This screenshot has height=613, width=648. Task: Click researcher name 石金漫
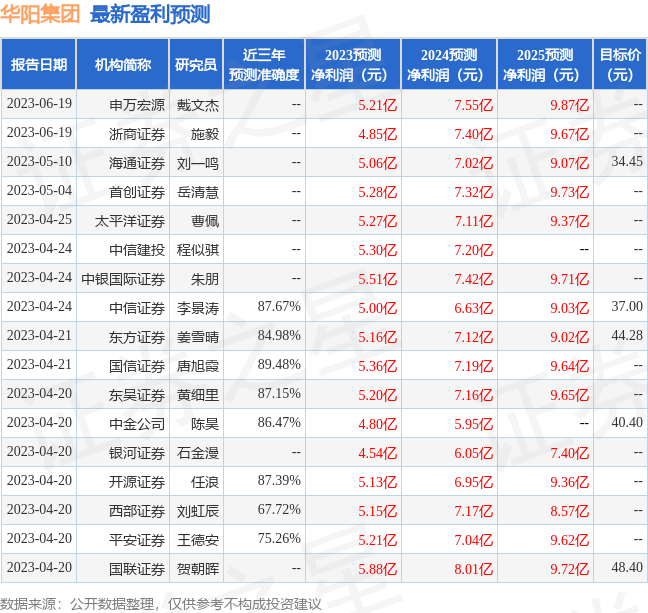pyautogui.click(x=198, y=453)
